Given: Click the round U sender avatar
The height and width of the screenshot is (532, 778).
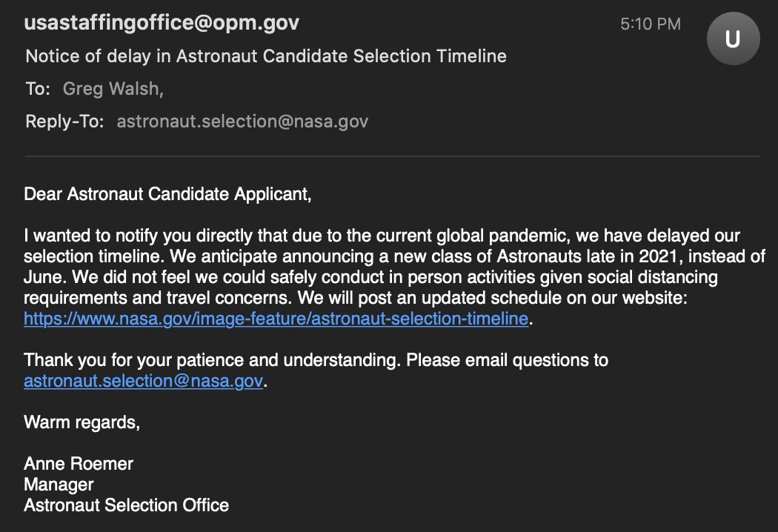Looking at the screenshot, I should coord(733,39).
